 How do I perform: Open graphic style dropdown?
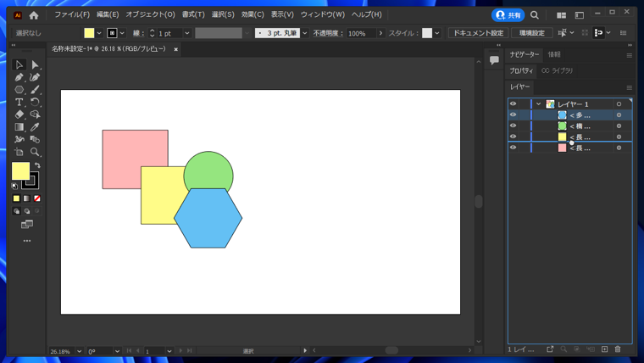pyautogui.click(x=437, y=33)
